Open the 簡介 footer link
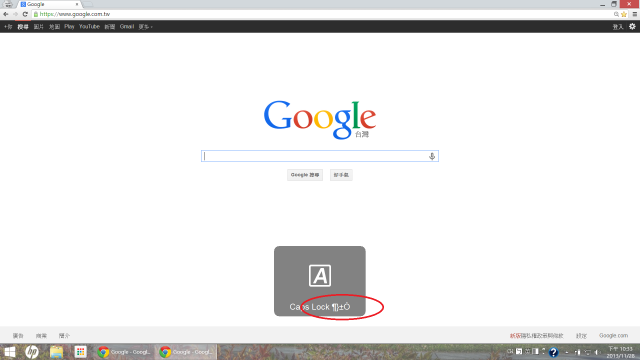 (64, 336)
